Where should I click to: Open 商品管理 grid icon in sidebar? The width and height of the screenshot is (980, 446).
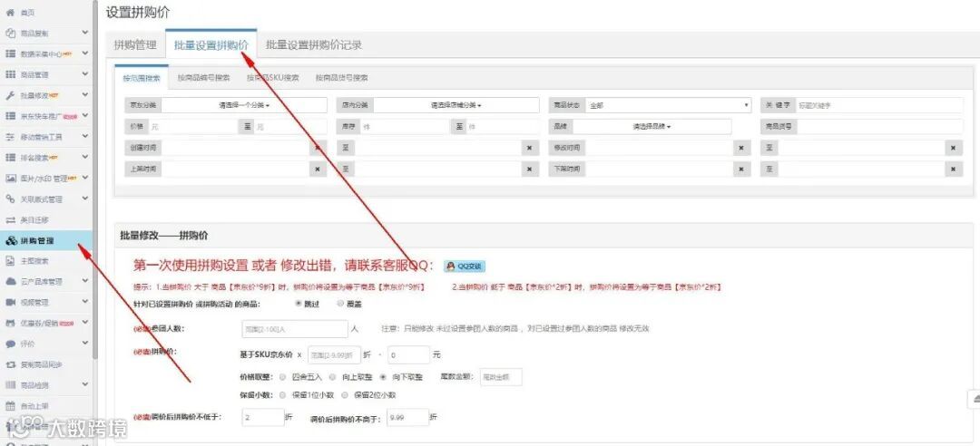(10, 74)
